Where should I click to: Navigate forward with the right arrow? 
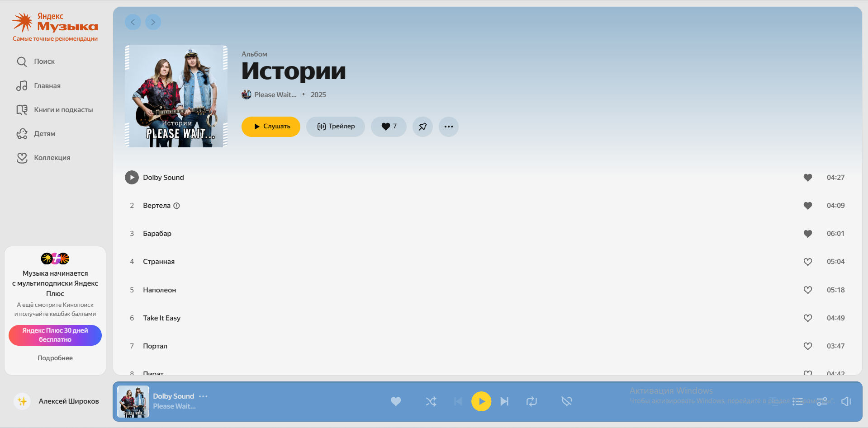click(x=153, y=22)
